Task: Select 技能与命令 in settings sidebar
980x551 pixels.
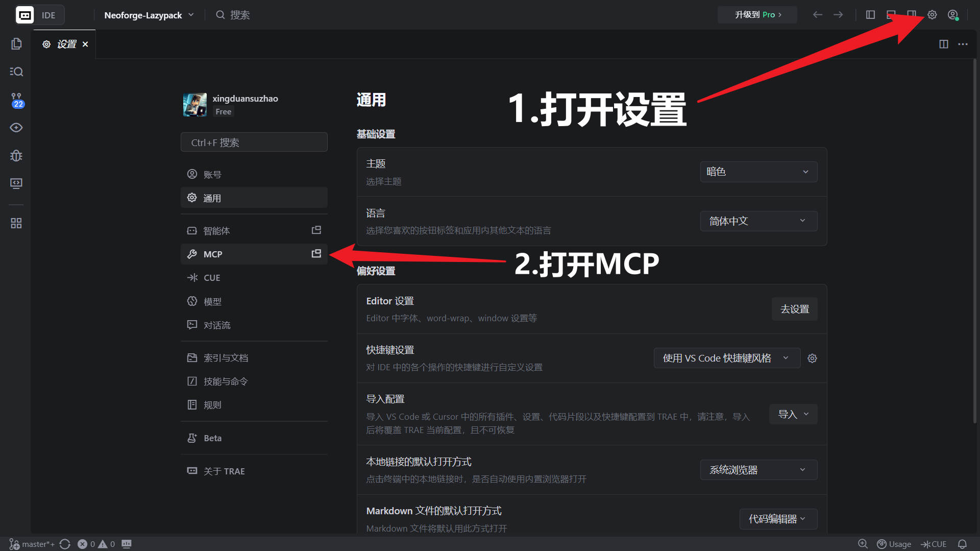Action: point(254,381)
